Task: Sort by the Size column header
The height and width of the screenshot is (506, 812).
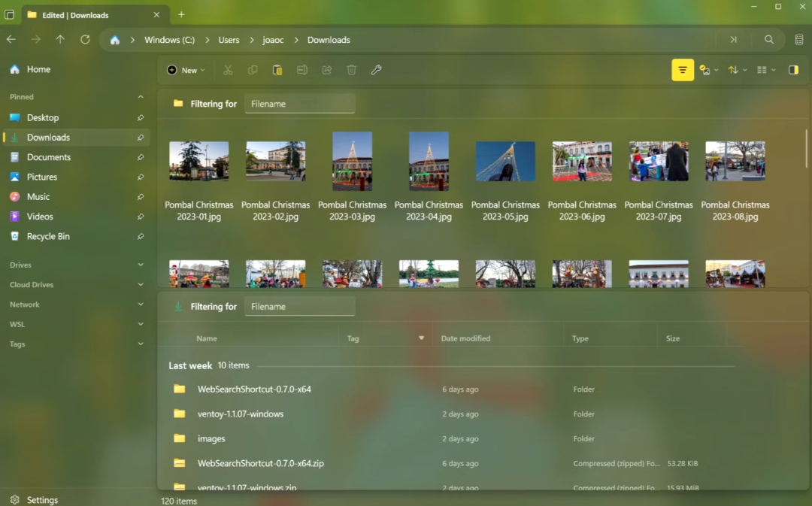Action: click(x=673, y=338)
